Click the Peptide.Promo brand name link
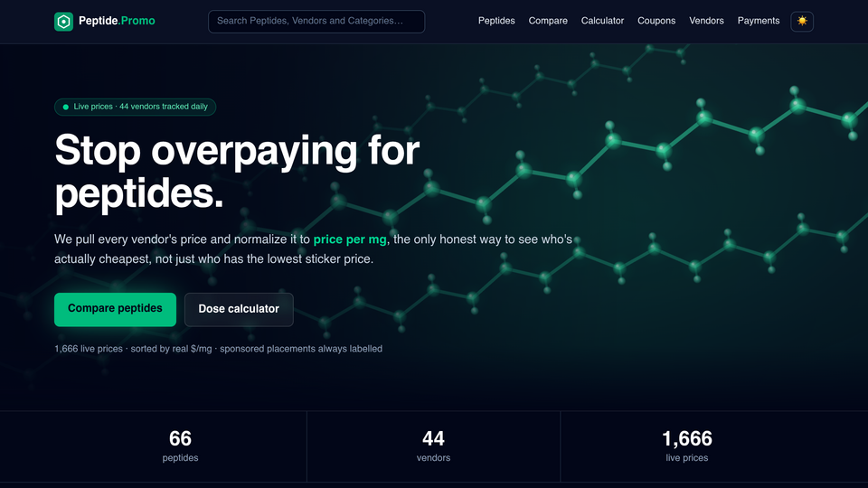The width and height of the screenshot is (868, 488). pyautogui.click(x=117, y=21)
